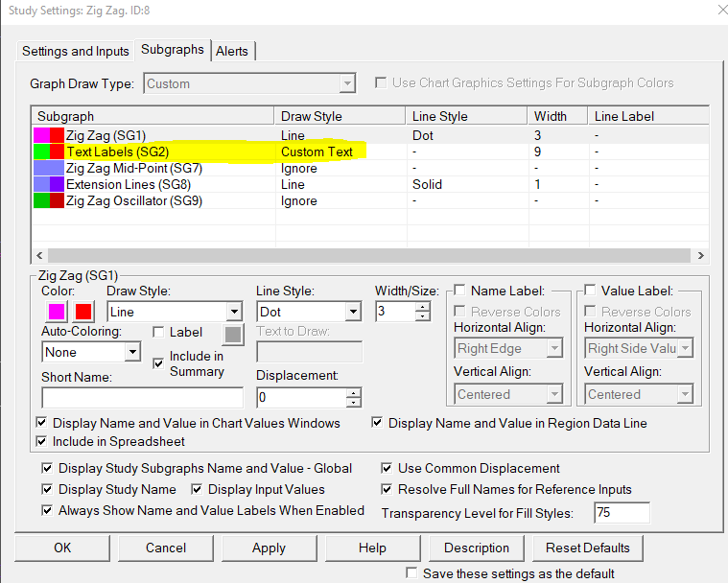Switch to the Settings and Inputs tab
The image size is (728, 583).
(75, 51)
